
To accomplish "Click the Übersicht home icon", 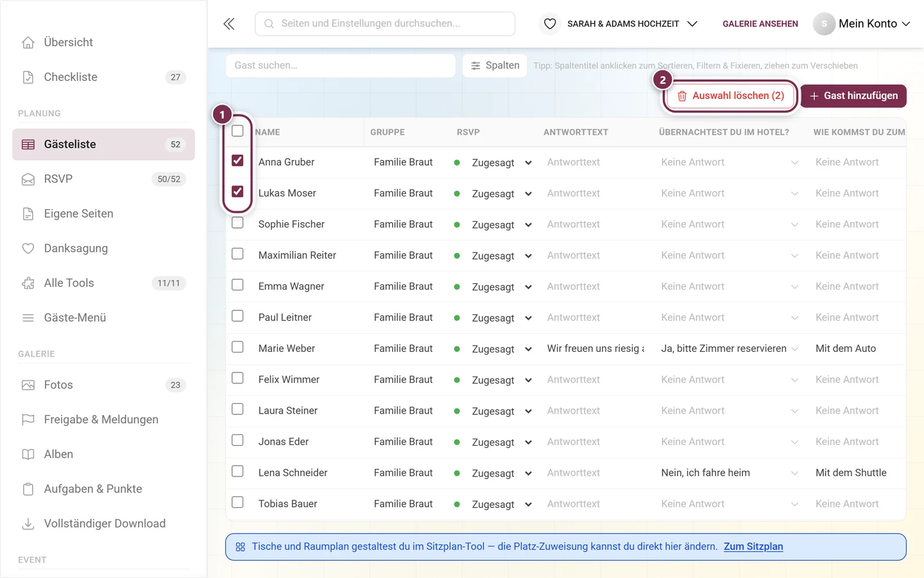I will click(x=28, y=42).
